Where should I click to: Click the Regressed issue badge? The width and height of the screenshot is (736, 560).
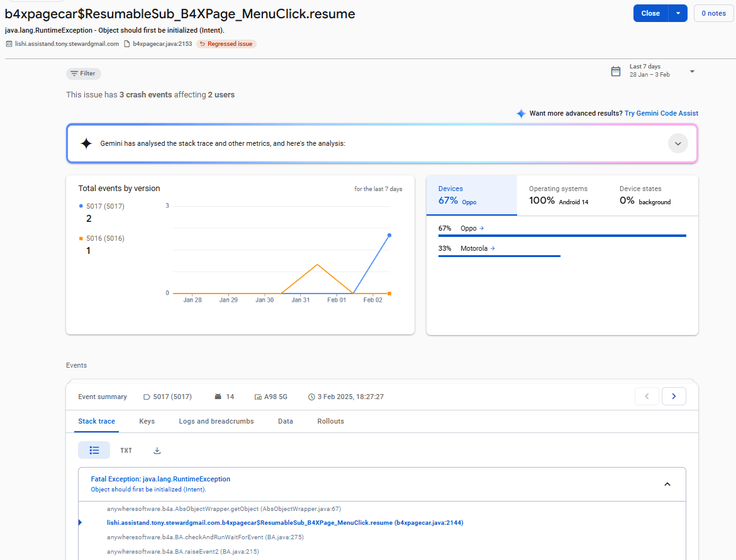[226, 44]
